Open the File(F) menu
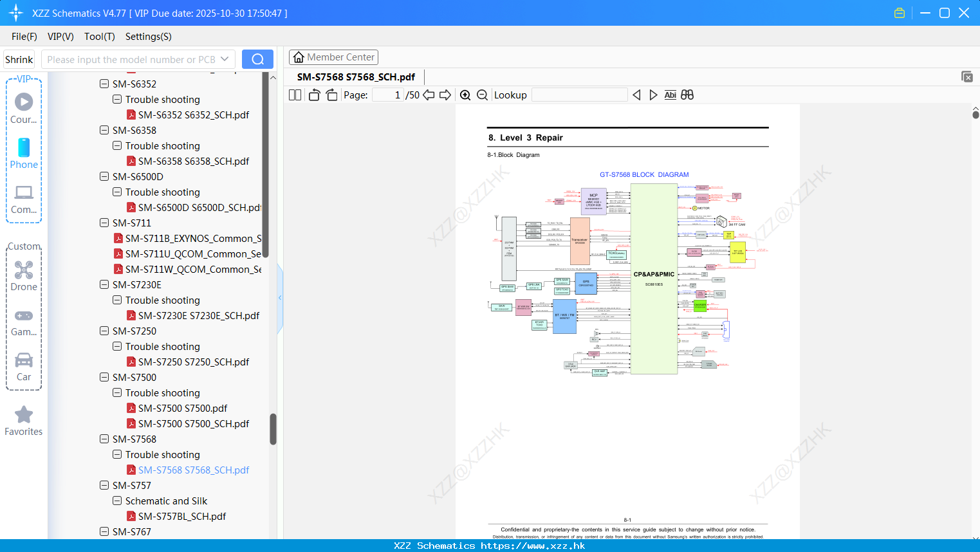Viewport: 980px width, 552px height. click(24, 37)
